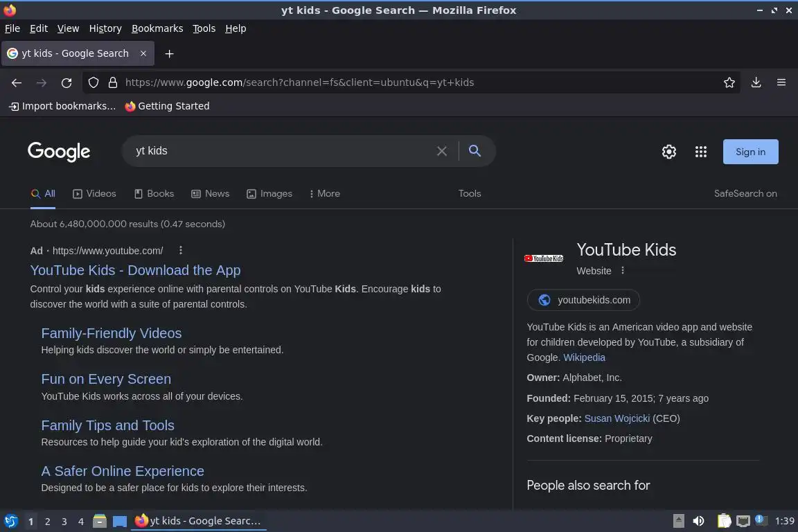Screen dimensions: 798x532
Task: Click the padlock site info icon
Action: pos(113,82)
